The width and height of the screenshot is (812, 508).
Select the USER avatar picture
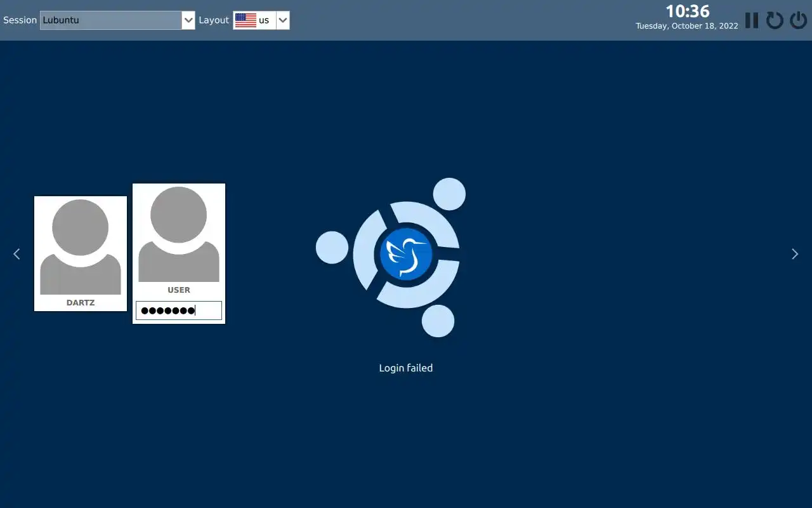[x=179, y=234]
